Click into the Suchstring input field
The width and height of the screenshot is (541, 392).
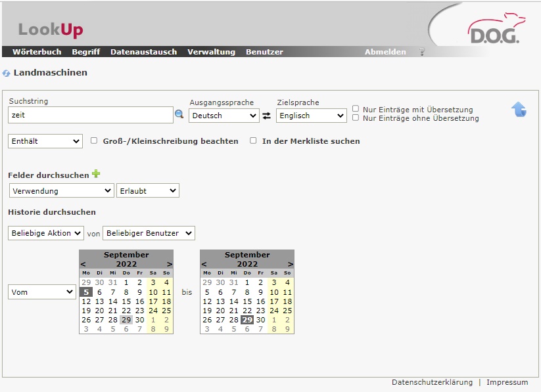90,116
